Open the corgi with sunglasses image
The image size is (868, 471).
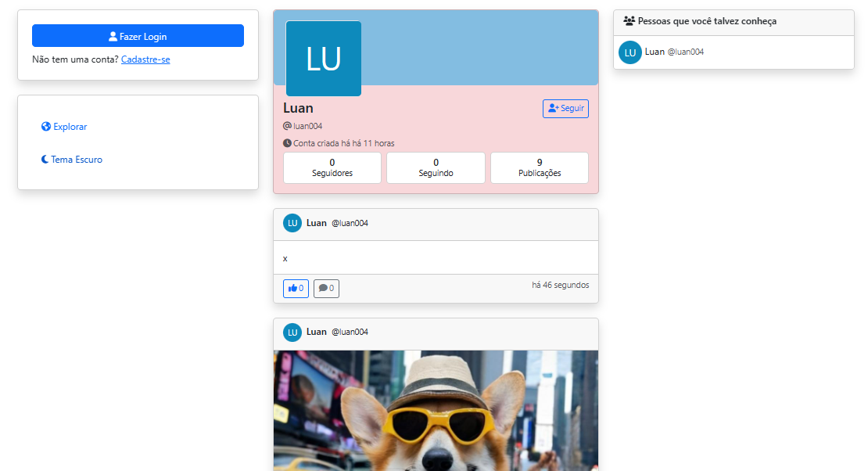436,411
